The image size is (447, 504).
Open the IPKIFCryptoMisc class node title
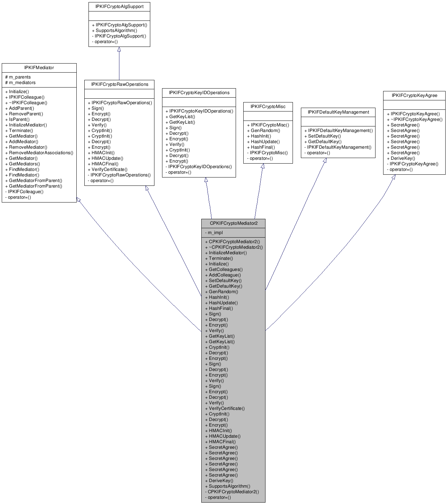click(268, 106)
